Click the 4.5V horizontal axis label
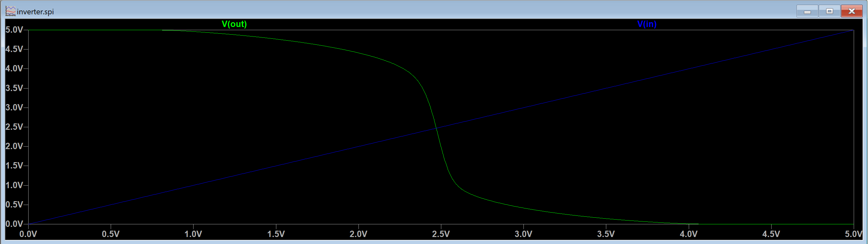The image size is (868, 244). pos(771,234)
